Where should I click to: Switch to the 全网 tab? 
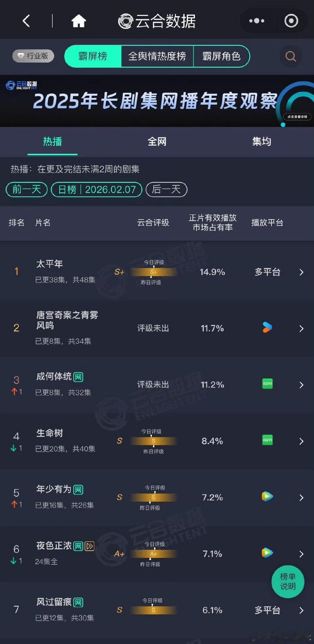pyautogui.click(x=157, y=142)
